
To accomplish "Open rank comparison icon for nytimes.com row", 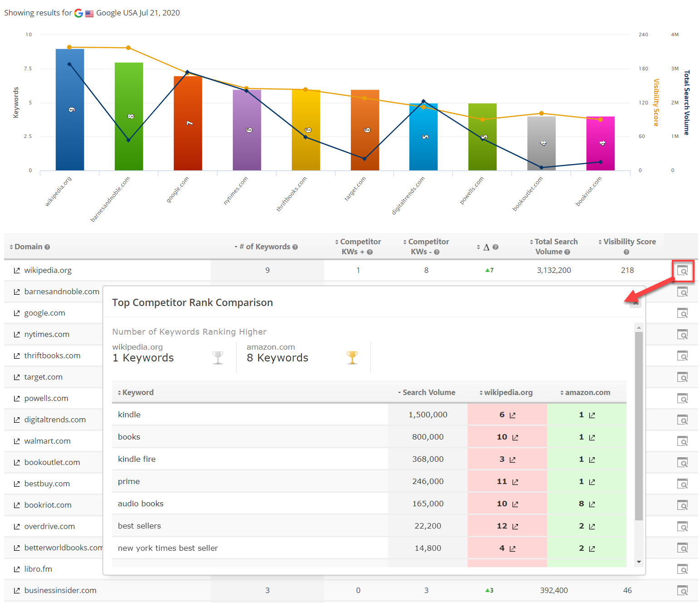I will [682, 335].
